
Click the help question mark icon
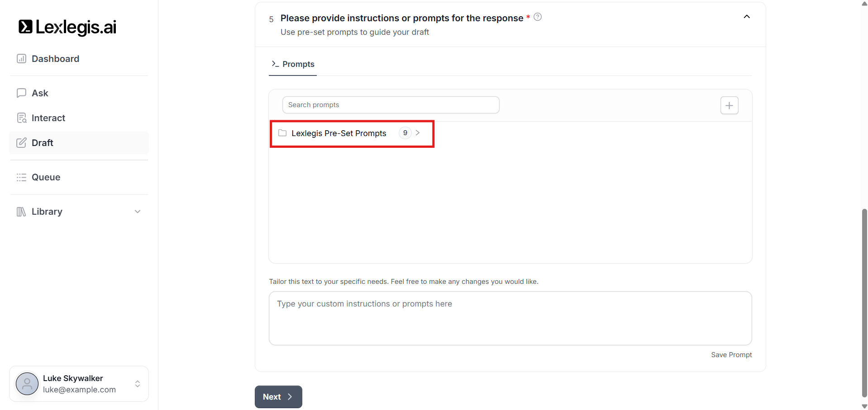[x=538, y=17]
